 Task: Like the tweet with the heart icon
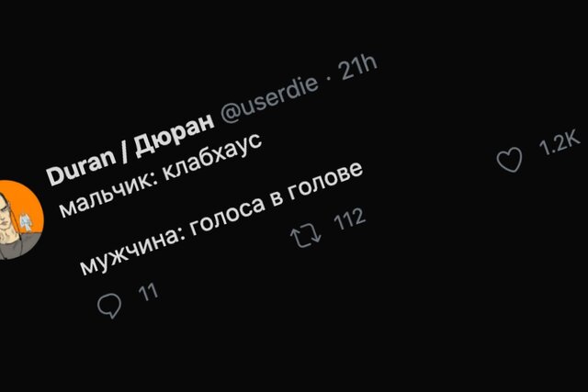coord(508,160)
